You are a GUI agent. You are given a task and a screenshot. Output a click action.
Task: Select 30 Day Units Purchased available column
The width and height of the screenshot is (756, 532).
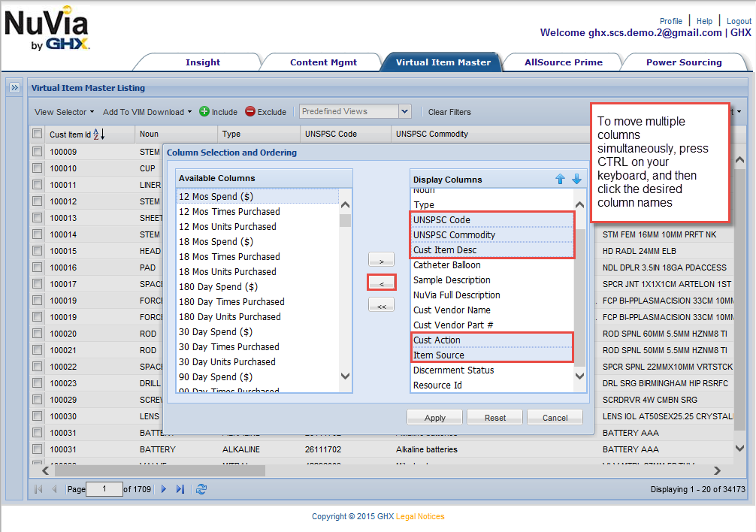[x=259, y=362]
